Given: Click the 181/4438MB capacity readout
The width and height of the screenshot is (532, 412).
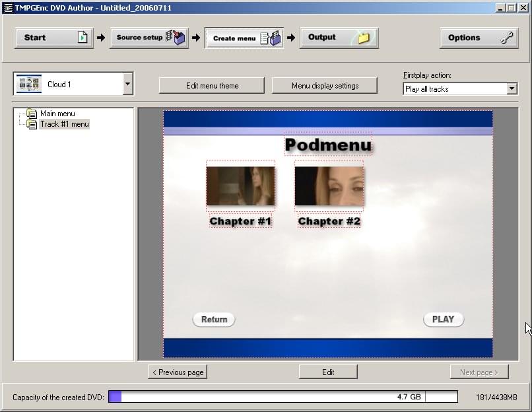Looking at the screenshot, I should coord(496,397).
